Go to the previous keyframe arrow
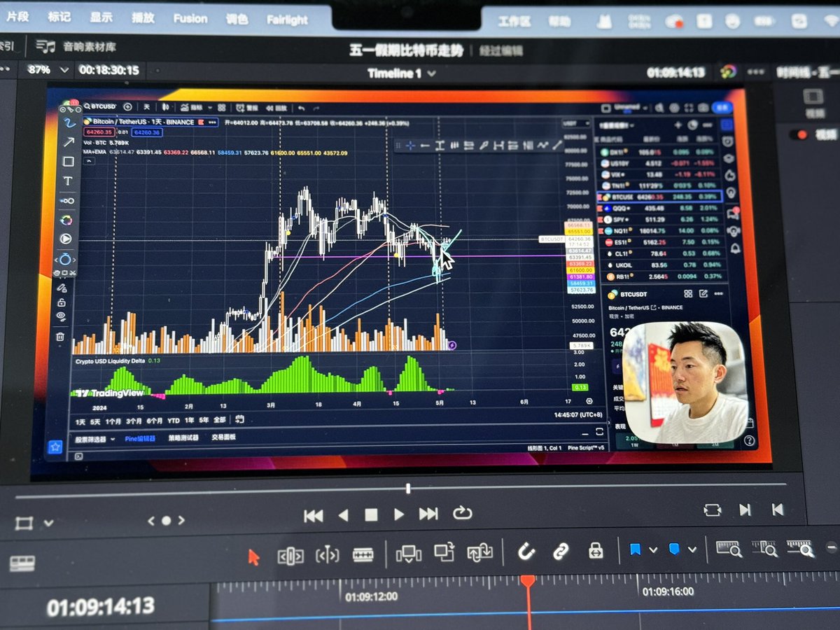Screen dimensions: 840x630 [x=150, y=521]
